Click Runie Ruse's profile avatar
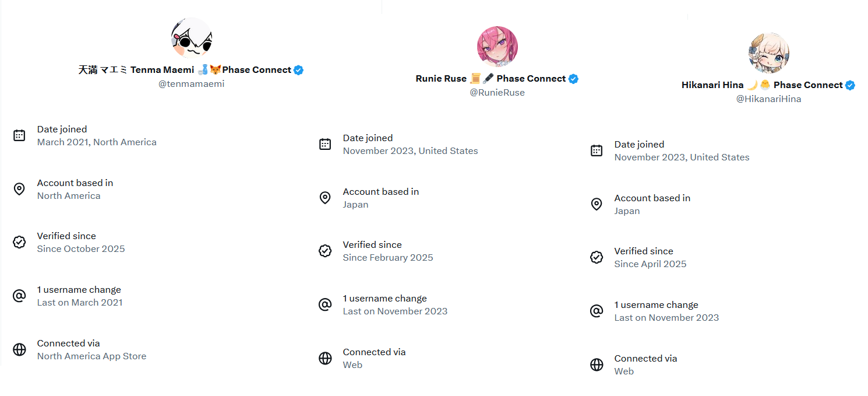Image resolution: width=868 pixels, height=396 pixels. click(x=497, y=47)
